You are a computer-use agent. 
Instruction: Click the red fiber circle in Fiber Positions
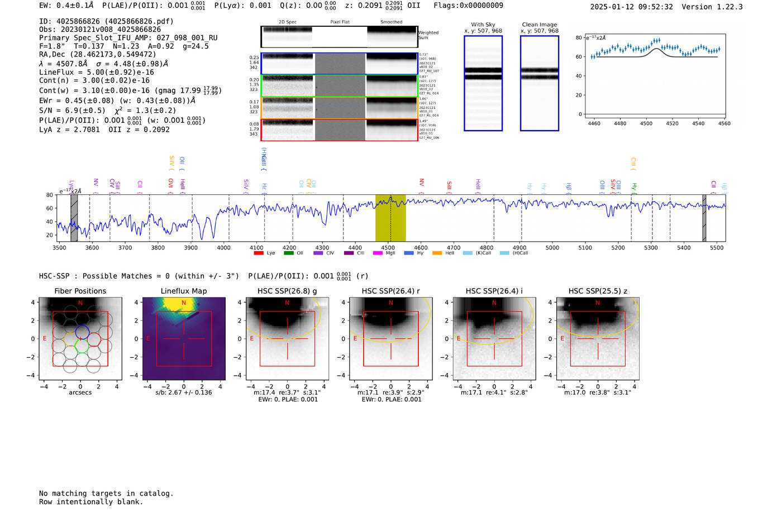click(x=94, y=339)
